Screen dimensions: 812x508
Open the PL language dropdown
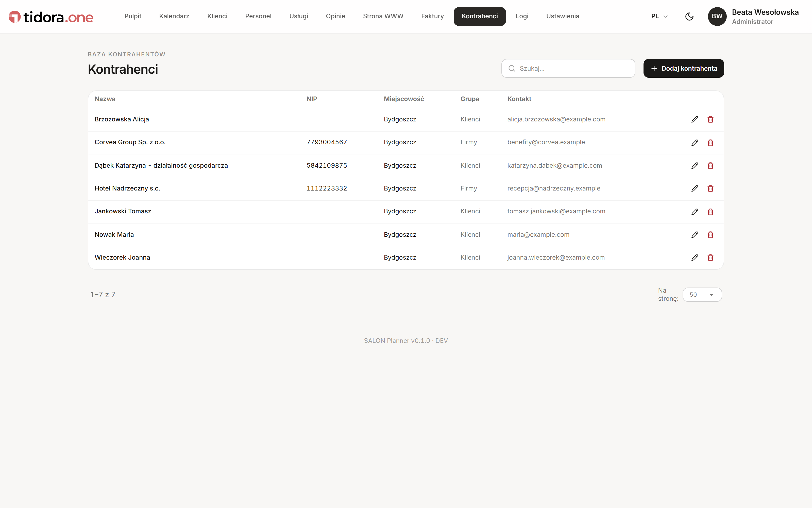pos(659,16)
